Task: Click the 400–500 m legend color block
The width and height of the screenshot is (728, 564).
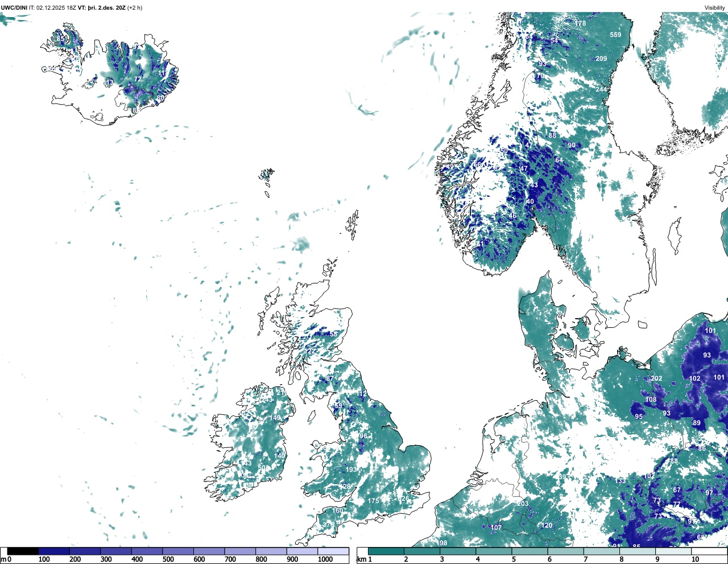Action: [x=147, y=551]
